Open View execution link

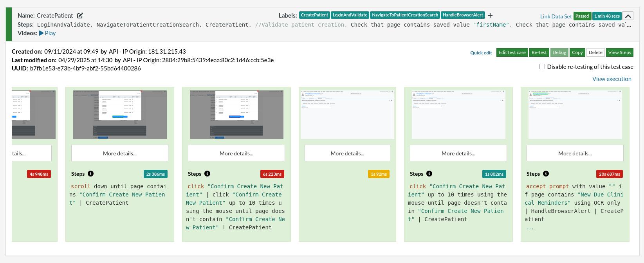pyautogui.click(x=612, y=79)
